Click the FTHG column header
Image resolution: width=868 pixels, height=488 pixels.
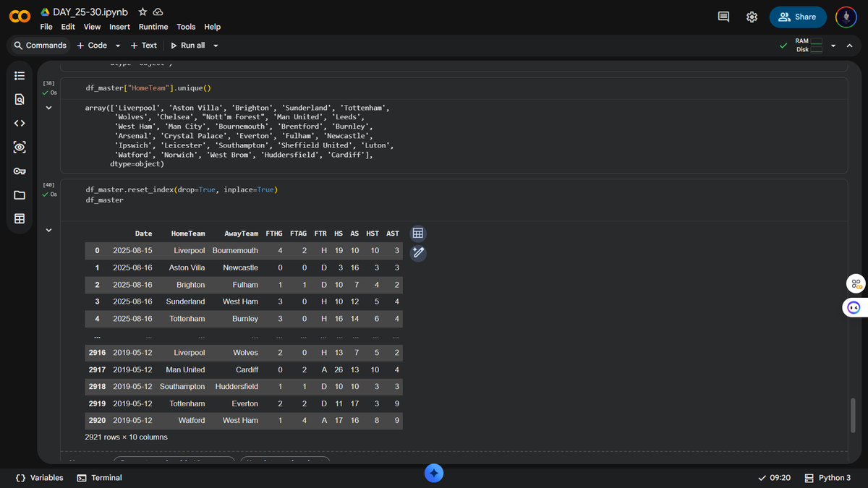[274, 234]
